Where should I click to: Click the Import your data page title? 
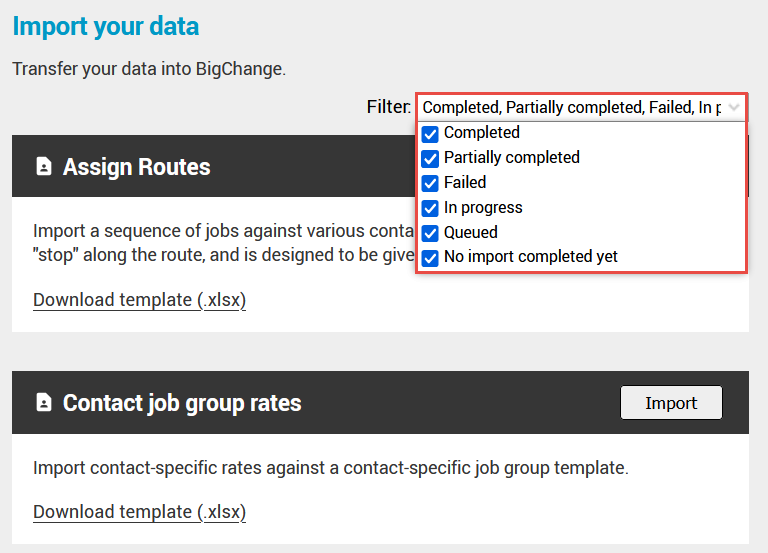pyautogui.click(x=106, y=26)
